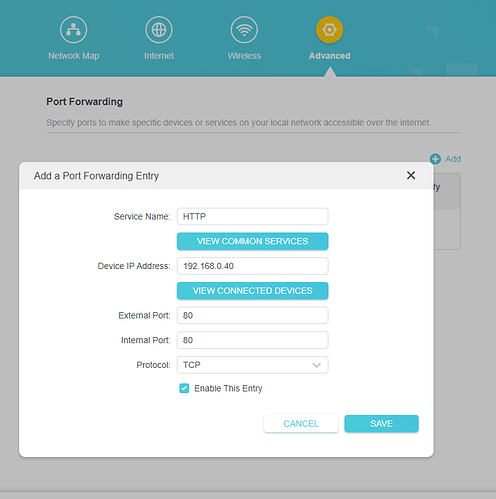Click the Device IP Address field
Image resolution: width=496 pixels, height=499 pixels.
pyautogui.click(x=252, y=266)
